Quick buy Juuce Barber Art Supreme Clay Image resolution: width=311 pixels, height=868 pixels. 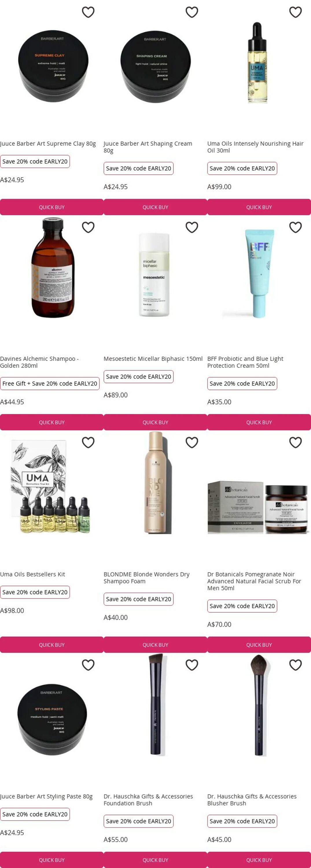click(51, 207)
